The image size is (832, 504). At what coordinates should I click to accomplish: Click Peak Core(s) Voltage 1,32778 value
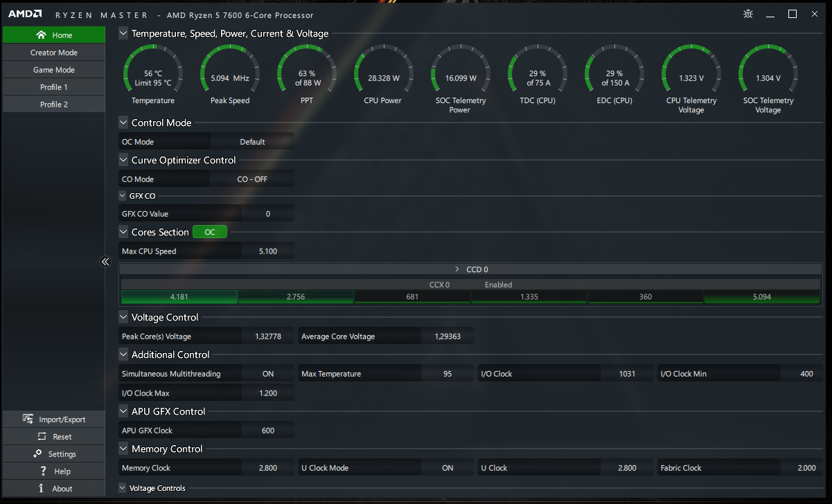(x=268, y=336)
